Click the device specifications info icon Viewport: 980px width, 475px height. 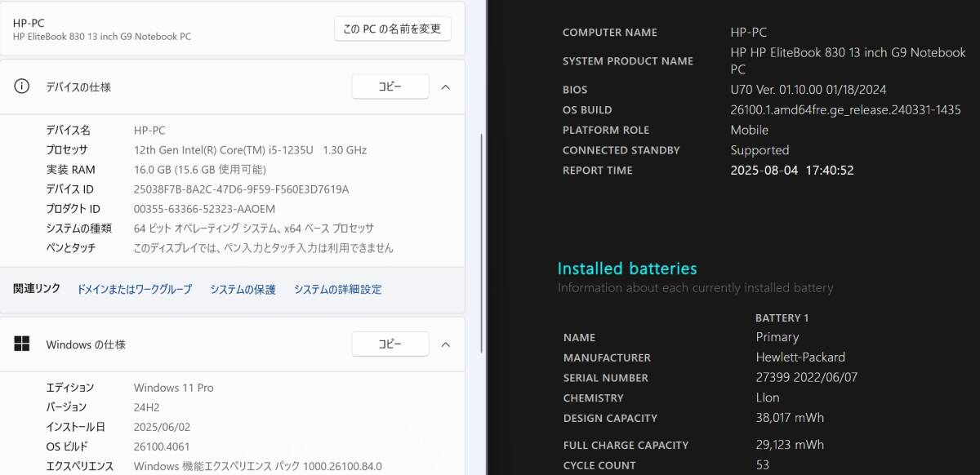pyautogui.click(x=22, y=87)
